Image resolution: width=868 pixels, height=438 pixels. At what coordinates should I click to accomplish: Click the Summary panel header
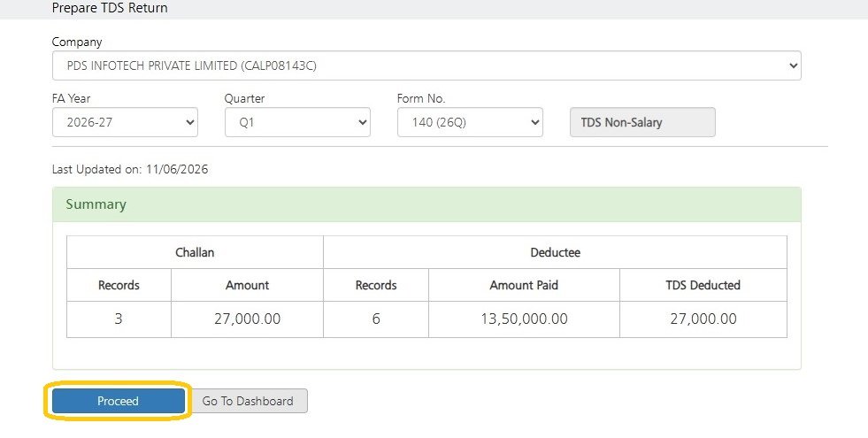[x=426, y=204]
